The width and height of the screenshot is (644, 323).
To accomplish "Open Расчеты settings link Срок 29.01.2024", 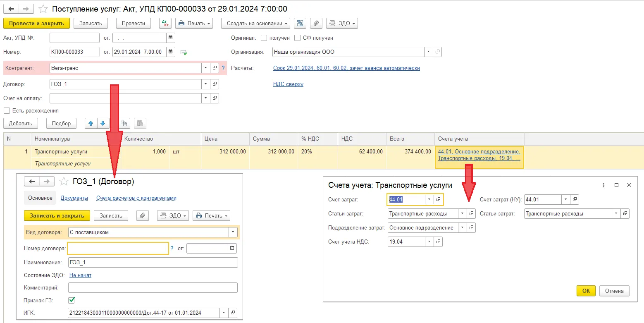I will pos(346,68).
